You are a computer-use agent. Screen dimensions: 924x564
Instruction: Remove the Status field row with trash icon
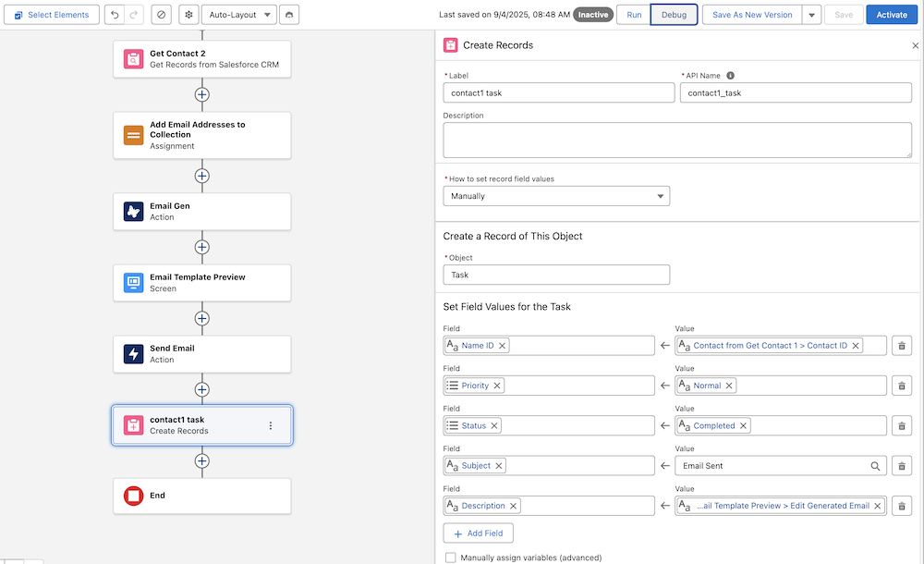pyautogui.click(x=903, y=426)
